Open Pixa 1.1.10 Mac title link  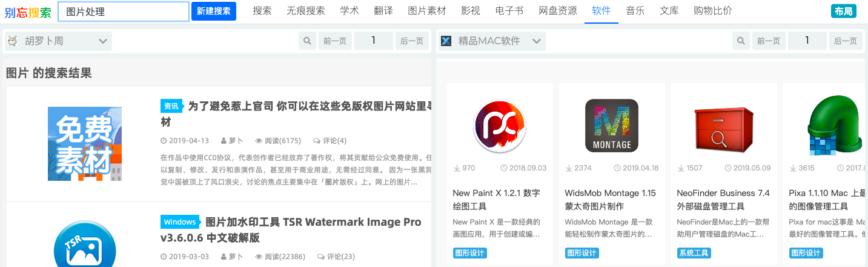827,200
